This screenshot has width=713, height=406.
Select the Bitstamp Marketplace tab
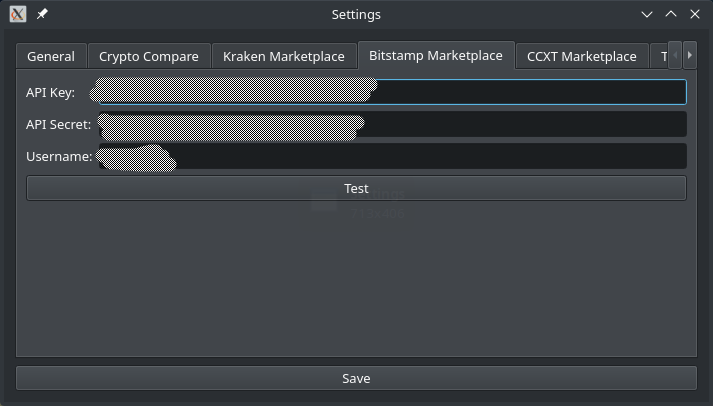tap(436, 55)
